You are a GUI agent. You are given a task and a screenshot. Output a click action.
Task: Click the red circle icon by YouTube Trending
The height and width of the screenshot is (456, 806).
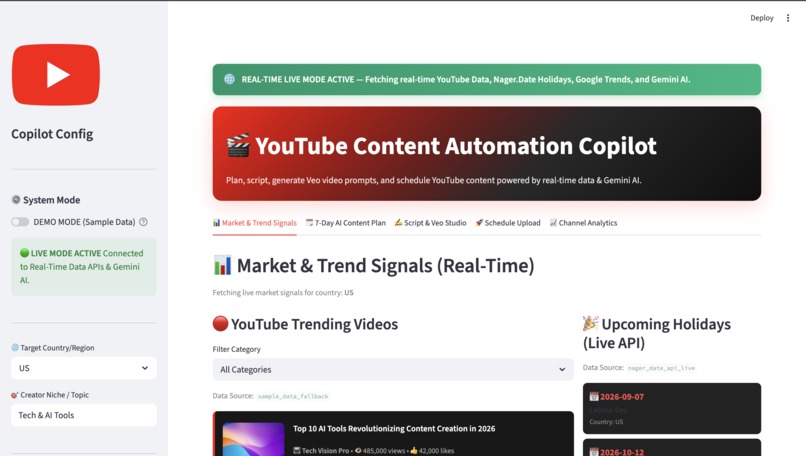point(220,324)
